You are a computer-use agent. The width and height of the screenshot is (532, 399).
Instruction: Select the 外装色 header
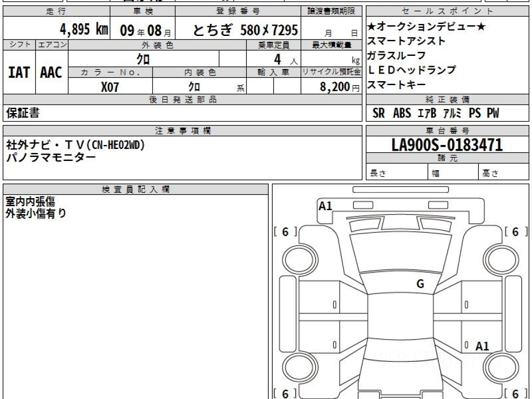(157, 45)
